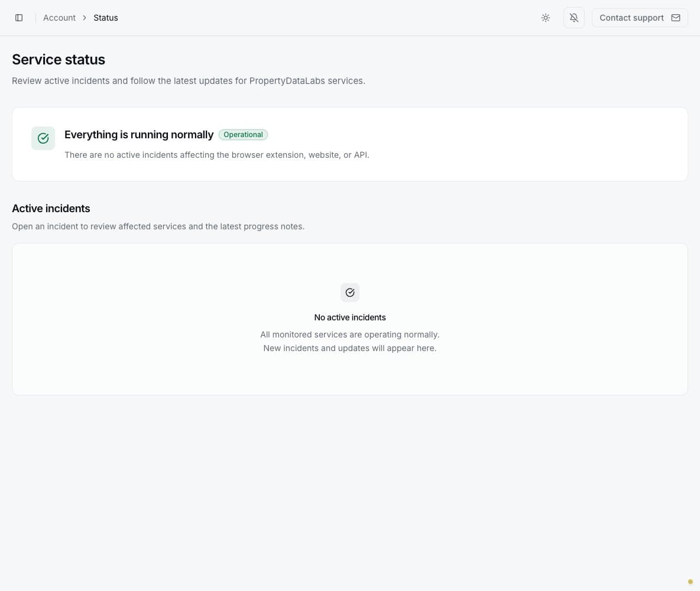
Task: Click the 'Active incidents' section heading
Action: point(51,209)
